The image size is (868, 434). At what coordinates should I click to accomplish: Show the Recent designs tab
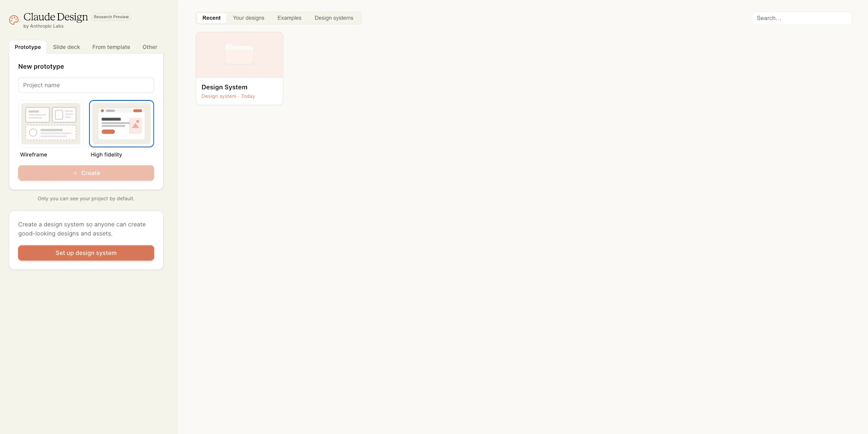pyautogui.click(x=211, y=18)
